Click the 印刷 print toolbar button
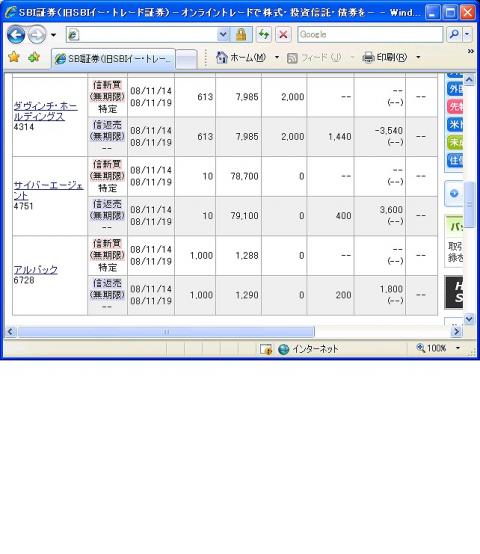The width and height of the screenshot is (480, 554). [x=385, y=57]
